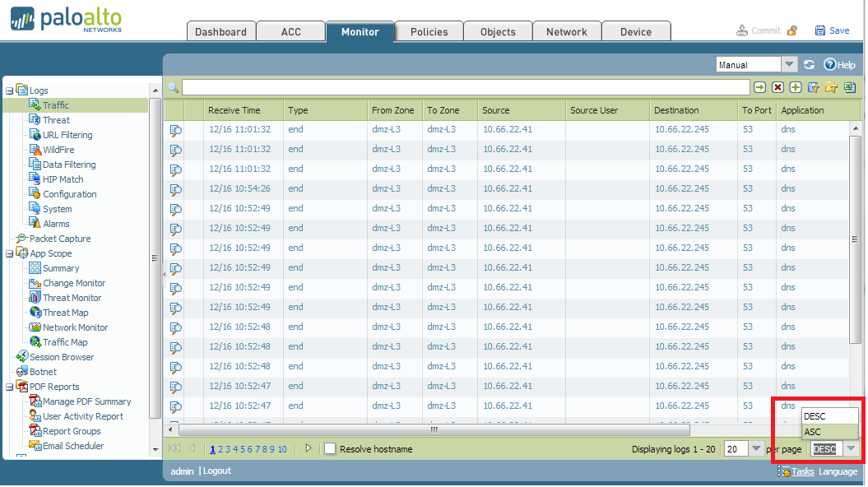Open WildFire logs

tap(58, 150)
